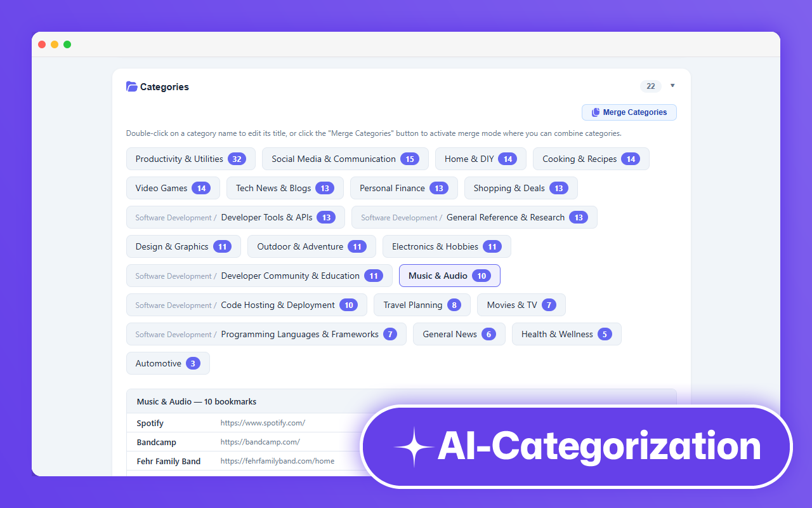Click the green macOS window button
The width and height of the screenshot is (812, 508).
point(67,44)
